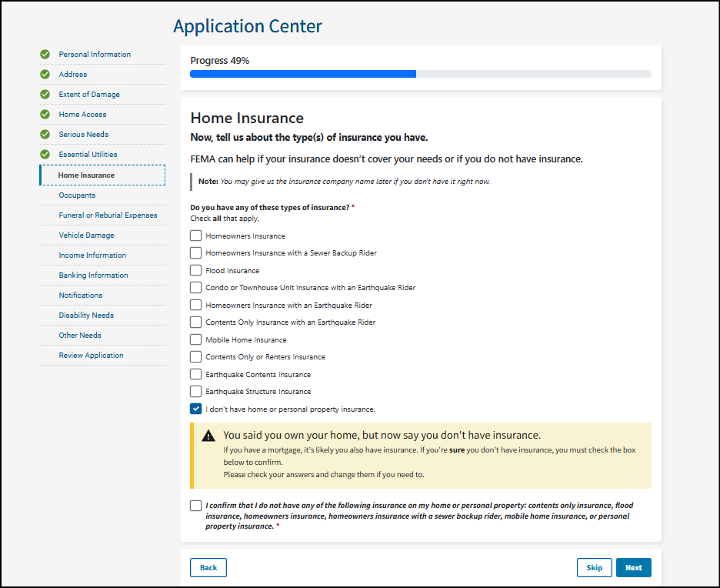The height and width of the screenshot is (588, 720).
Task: Check Earthquake Structure Insurance option
Action: 196,392
